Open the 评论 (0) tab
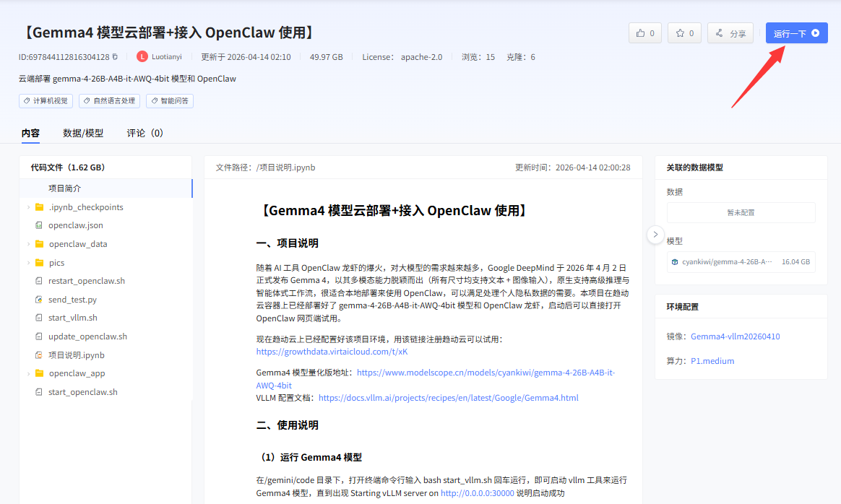 [145, 133]
